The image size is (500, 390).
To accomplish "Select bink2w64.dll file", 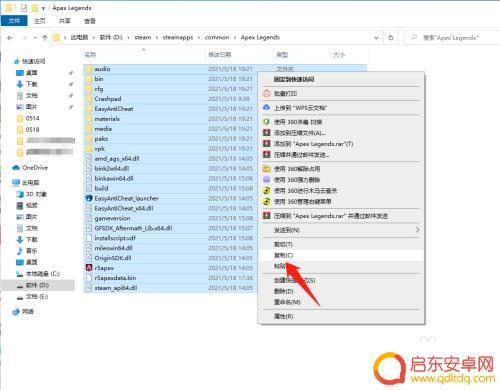I will click(x=112, y=169).
